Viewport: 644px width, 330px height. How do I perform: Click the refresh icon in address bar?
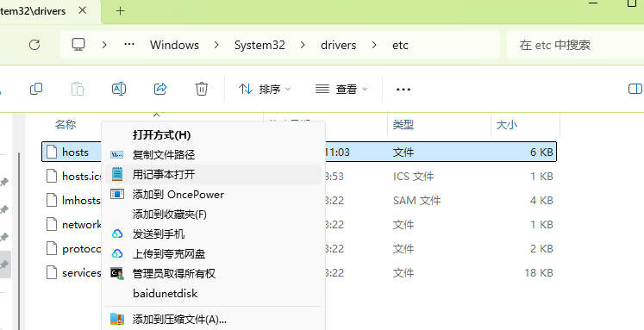tap(34, 45)
